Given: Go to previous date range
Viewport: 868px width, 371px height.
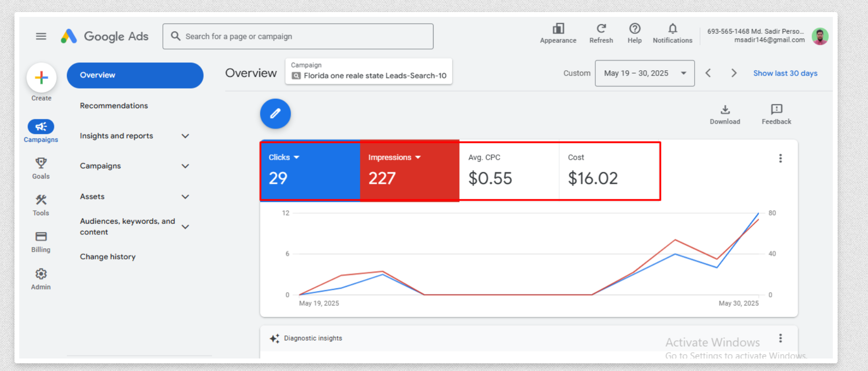Looking at the screenshot, I should pos(708,73).
